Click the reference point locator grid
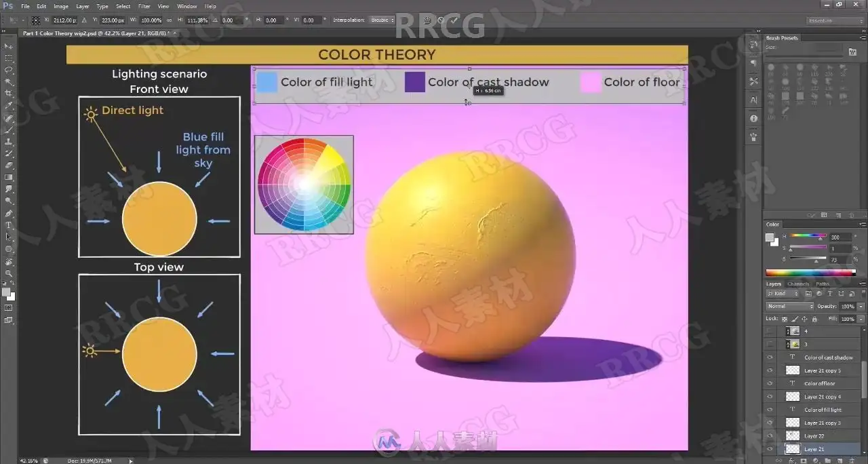 pos(36,20)
